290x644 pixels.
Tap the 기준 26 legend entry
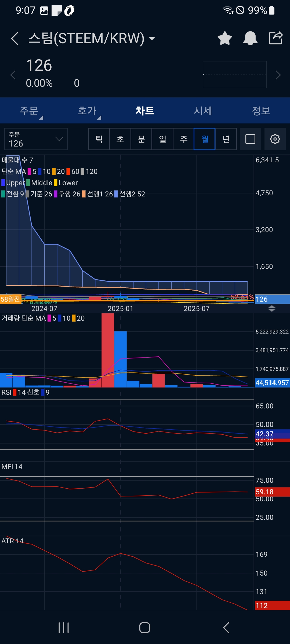coord(39,194)
